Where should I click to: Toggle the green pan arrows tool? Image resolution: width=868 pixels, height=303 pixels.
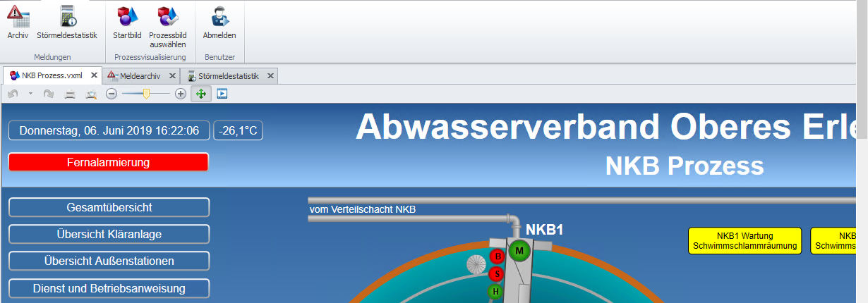coord(200,93)
